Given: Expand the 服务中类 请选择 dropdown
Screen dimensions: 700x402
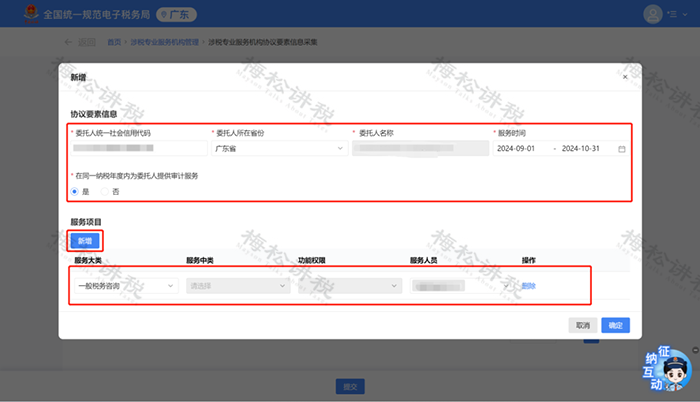Looking at the screenshot, I should [x=237, y=285].
